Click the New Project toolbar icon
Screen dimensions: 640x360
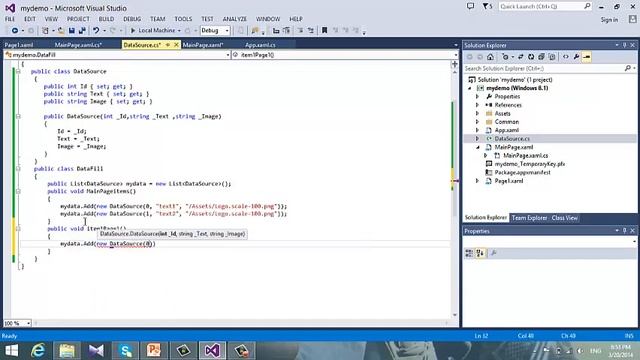point(45,31)
